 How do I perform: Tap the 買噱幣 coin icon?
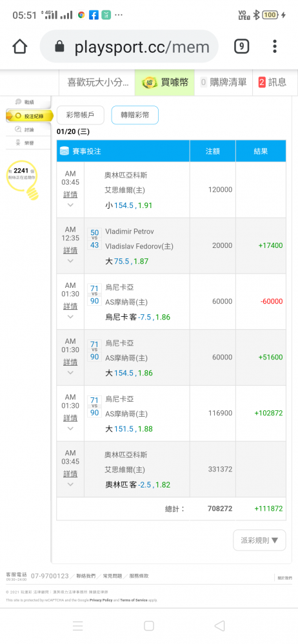[x=149, y=82]
